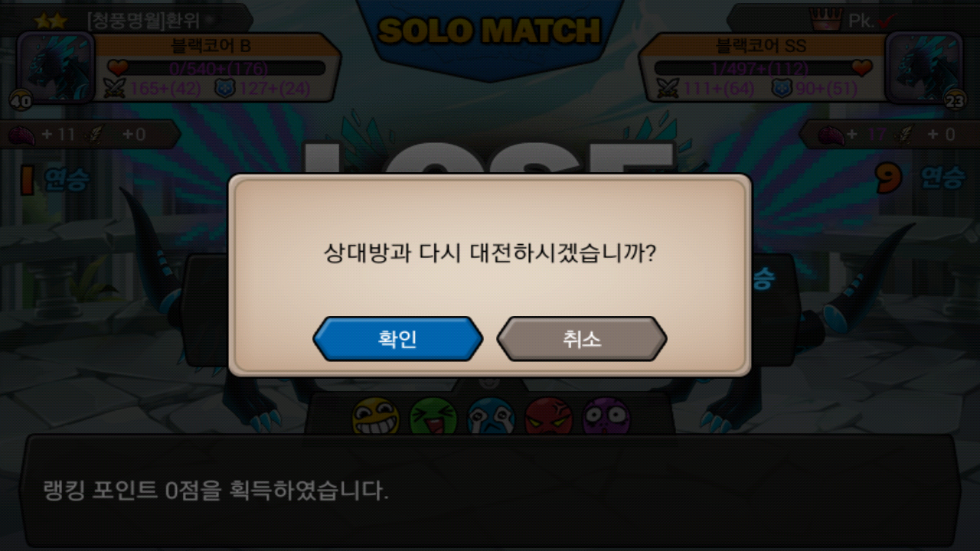Pick the red angry emoji
The width and height of the screenshot is (980, 551).
548,418
